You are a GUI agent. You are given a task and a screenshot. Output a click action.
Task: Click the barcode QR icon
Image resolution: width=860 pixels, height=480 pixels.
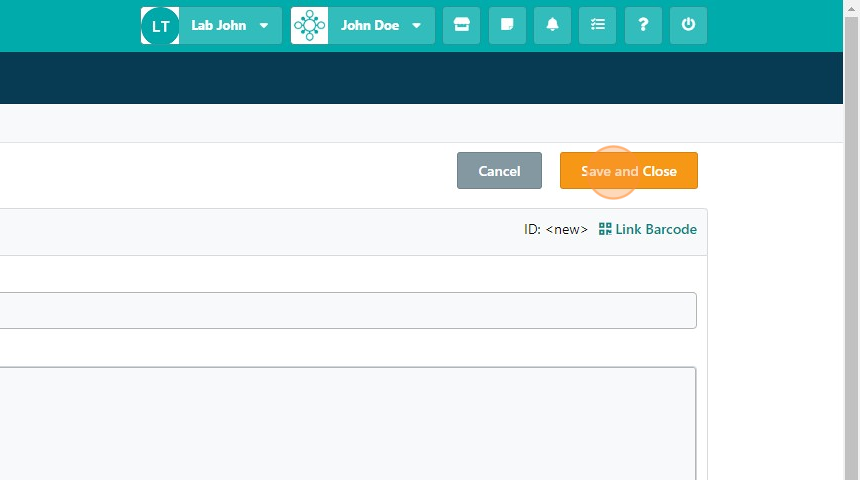605,229
